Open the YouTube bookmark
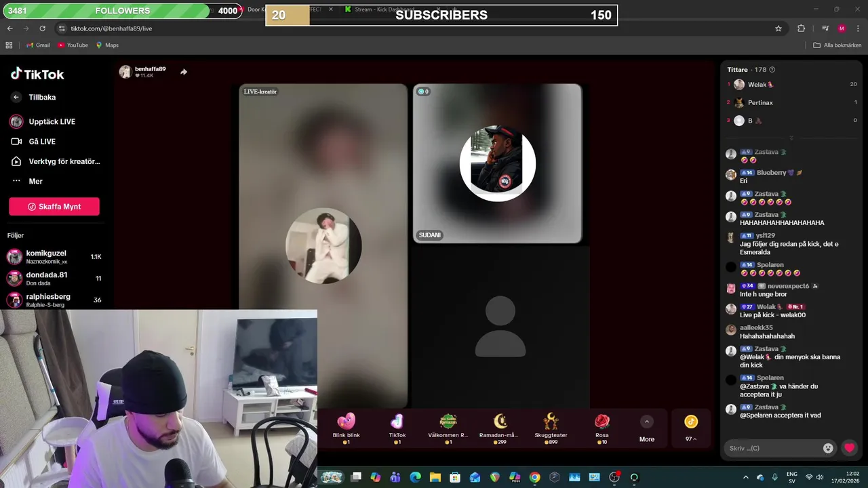 73,45
